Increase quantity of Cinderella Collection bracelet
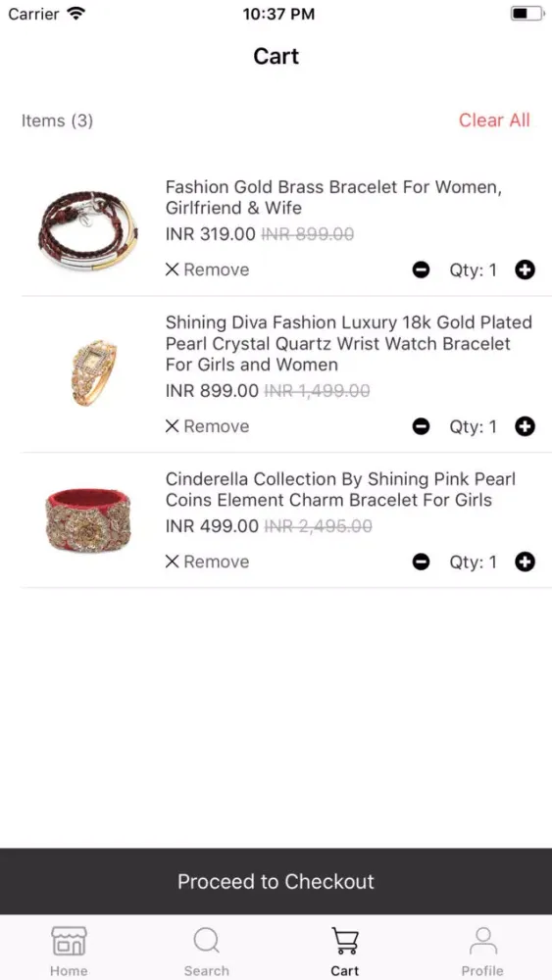The width and height of the screenshot is (552, 980). tap(525, 562)
